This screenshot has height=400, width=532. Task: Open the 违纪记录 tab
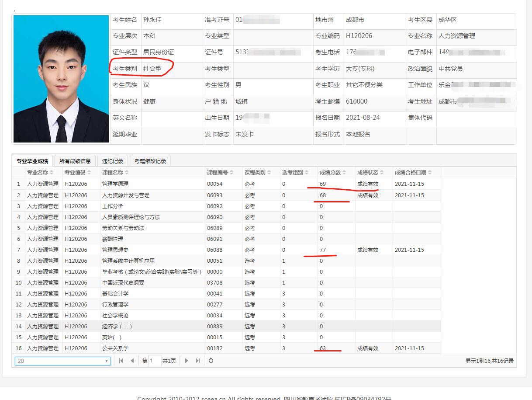pos(113,161)
